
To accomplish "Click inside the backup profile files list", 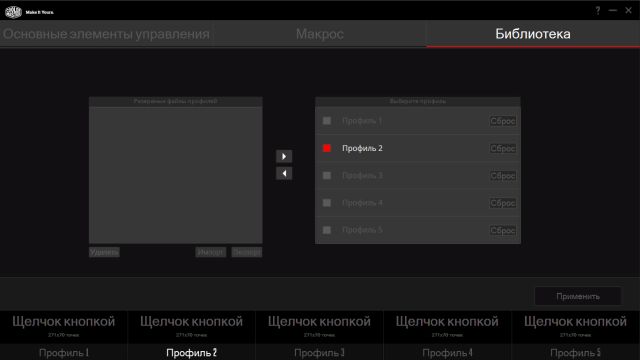I will tap(176, 175).
